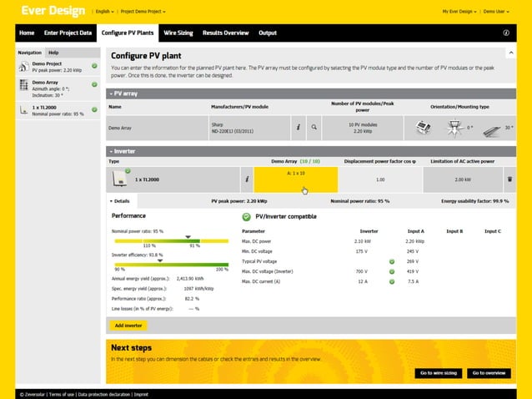Image resolution: width=532 pixels, height=399 pixels.
Task: Click the azimuth orientation compass icon
Action: coord(454,128)
